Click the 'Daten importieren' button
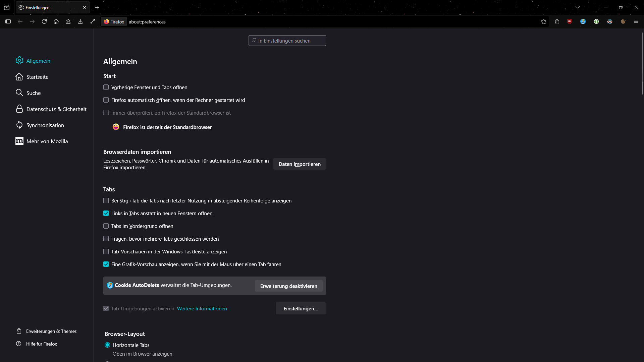 [x=300, y=164]
